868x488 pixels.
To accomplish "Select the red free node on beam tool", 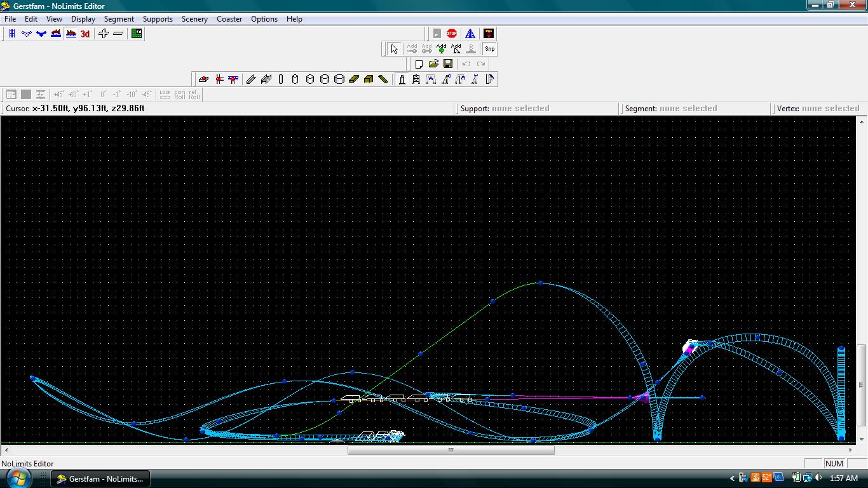I will [233, 79].
